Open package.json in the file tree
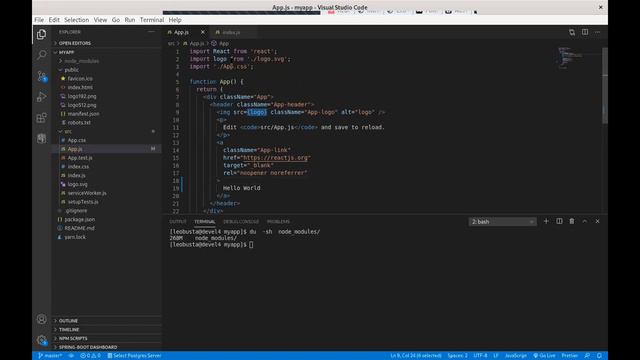Viewport: 640px width, 360px height. point(80,220)
